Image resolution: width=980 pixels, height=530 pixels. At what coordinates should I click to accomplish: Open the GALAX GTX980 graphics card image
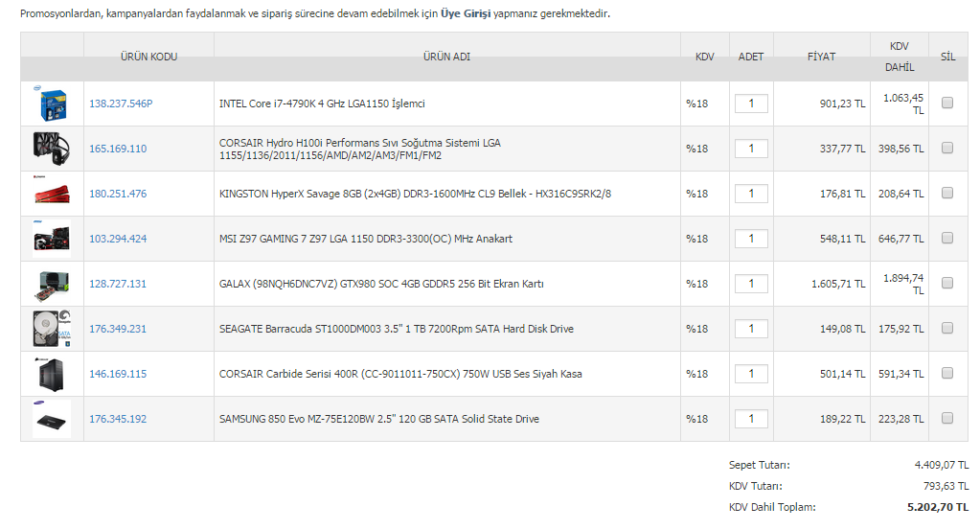point(52,284)
